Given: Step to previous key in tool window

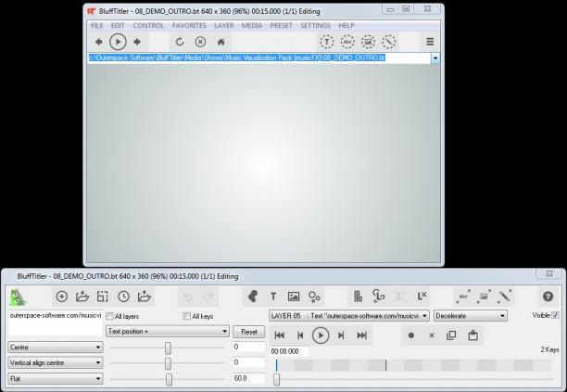Looking at the screenshot, I should pyautogui.click(x=300, y=335).
